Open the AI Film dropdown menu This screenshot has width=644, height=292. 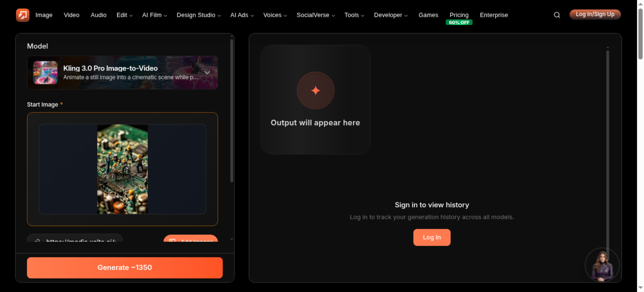(155, 15)
